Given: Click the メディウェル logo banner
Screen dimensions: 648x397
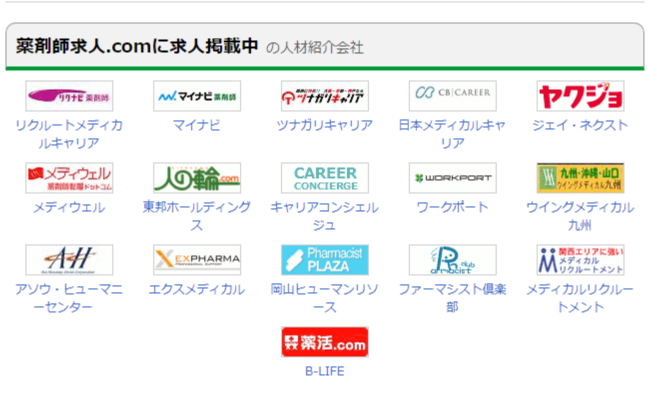Looking at the screenshot, I should [x=69, y=178].
